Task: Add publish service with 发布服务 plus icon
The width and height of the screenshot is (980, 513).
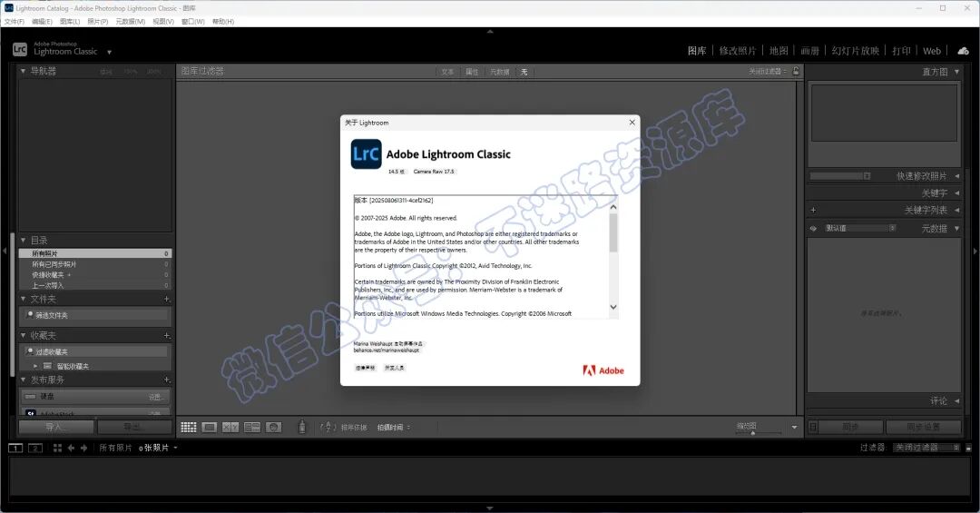Action: [167, 380]
